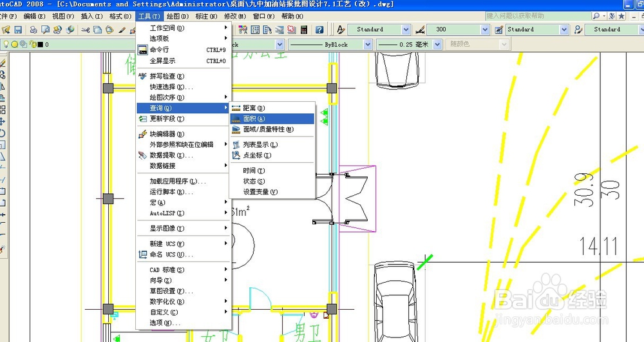Click the Help question mark icon
The image size is (644, 342).
[x=319, y=30]
